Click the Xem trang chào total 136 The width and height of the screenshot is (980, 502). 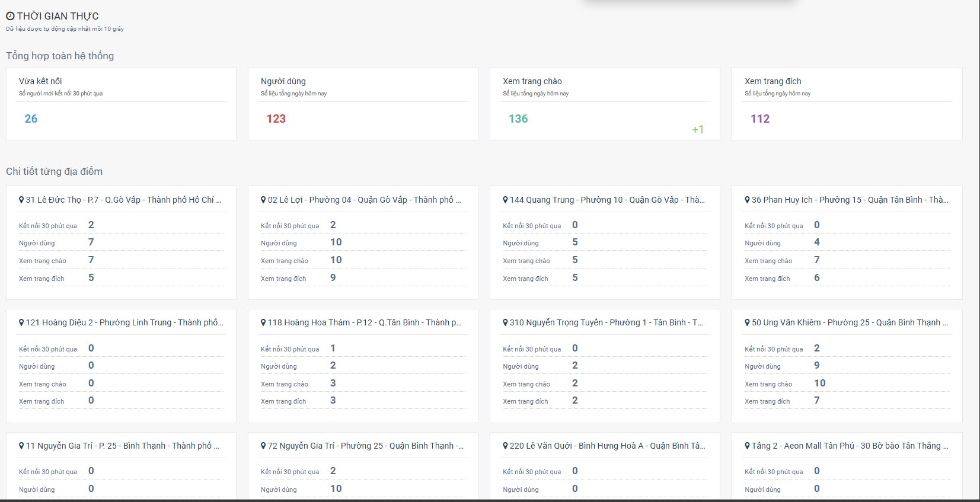point(518,119)
